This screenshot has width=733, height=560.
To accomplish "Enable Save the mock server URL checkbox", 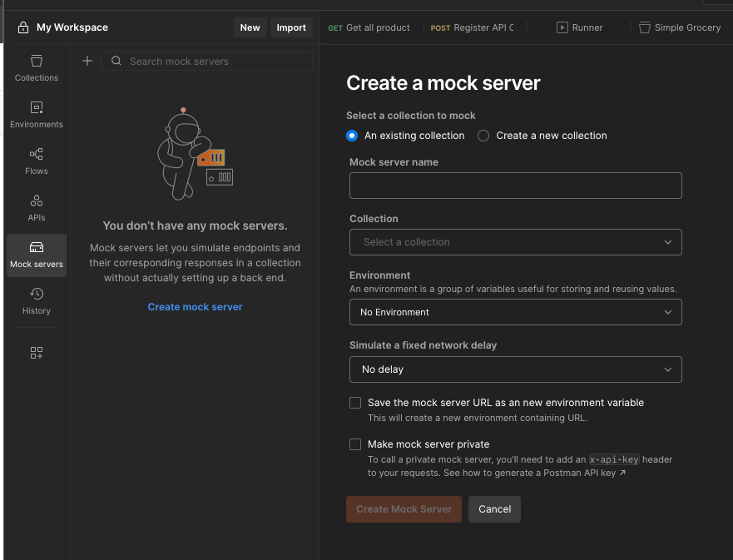I will click(x=355, y=403).
